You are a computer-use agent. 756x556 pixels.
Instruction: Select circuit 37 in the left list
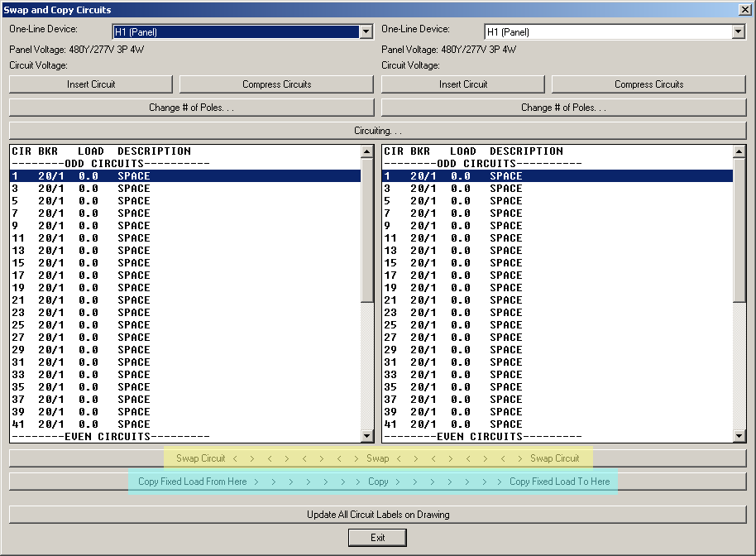(185, 400)
